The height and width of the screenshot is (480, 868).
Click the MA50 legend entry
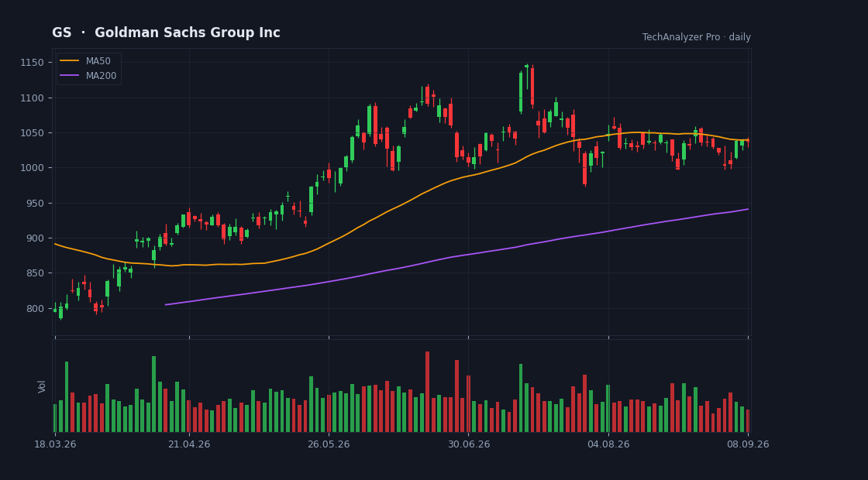(x=85, y=61)
